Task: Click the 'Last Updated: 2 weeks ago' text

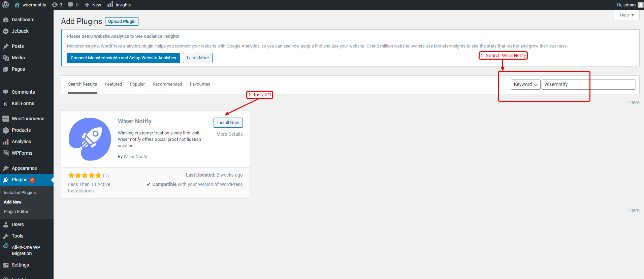Action: pos(214,175)
